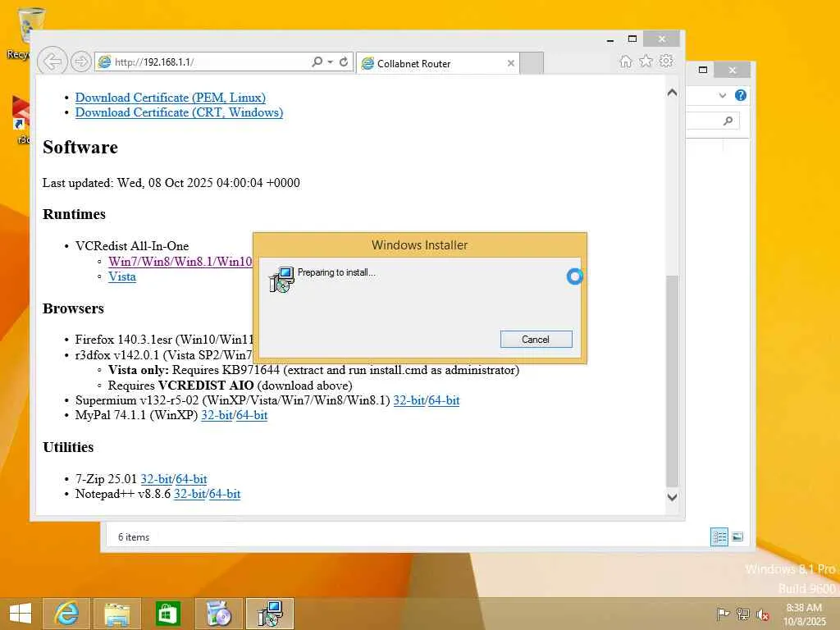Open File Explorer from taskbar
Screen dimensions: 840x630
coord(116,614)
